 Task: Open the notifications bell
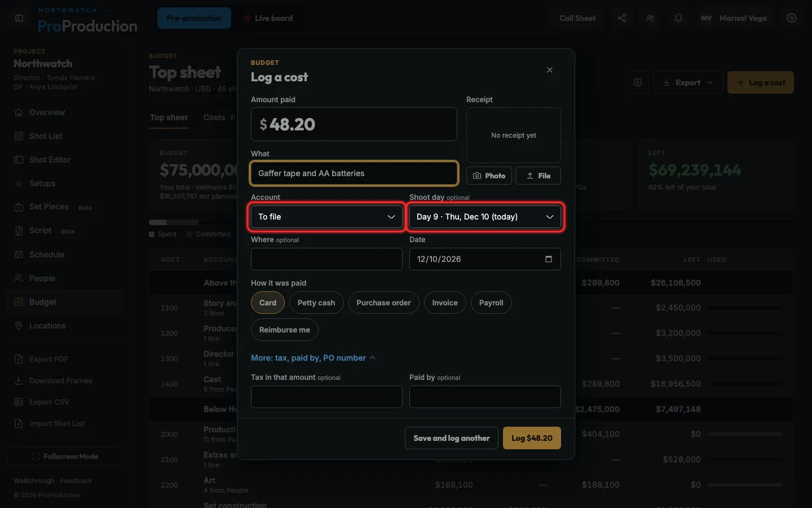tap(678, 18)
